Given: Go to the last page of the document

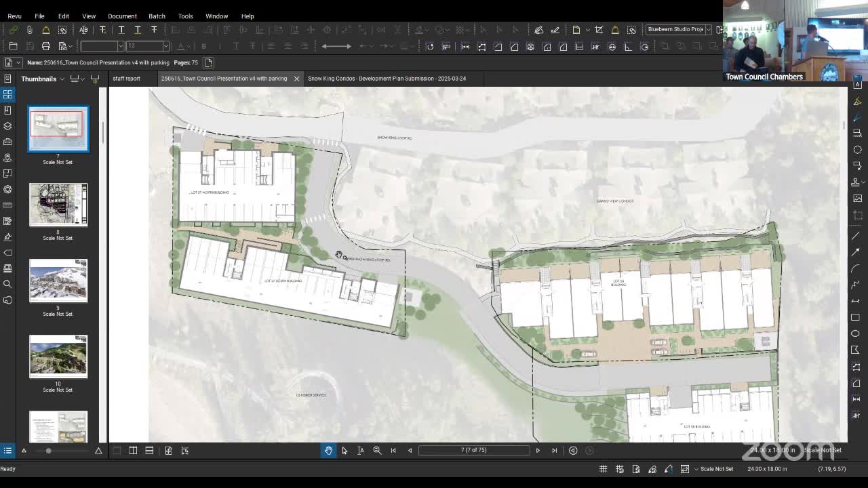Looking at the screenshot, I should (554, 450).
